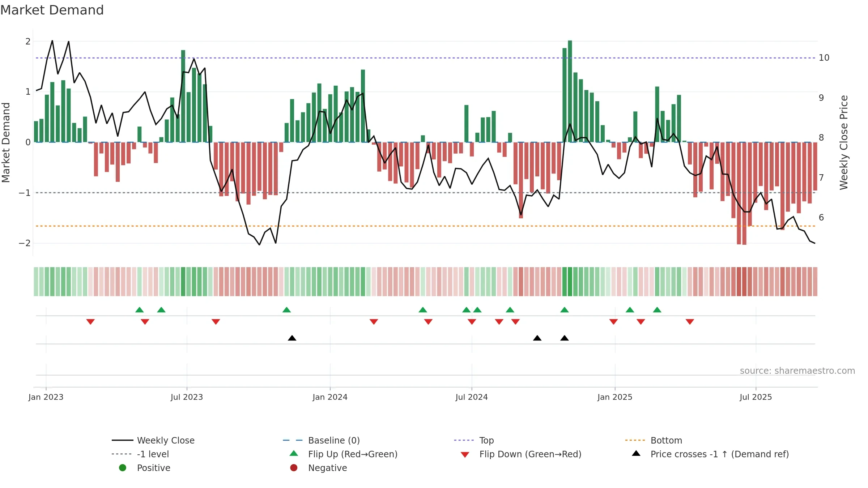Toggle the Bottom dotted line legend entry

[x=654, y=440]
